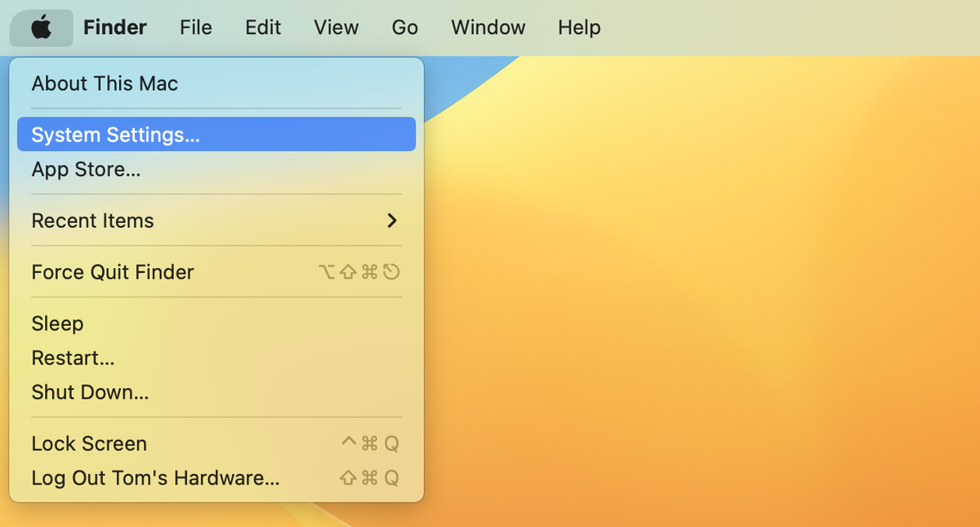Click the highlighted System Settings row
The height and width of the screenshot is (527, 980).
(216, 134)
